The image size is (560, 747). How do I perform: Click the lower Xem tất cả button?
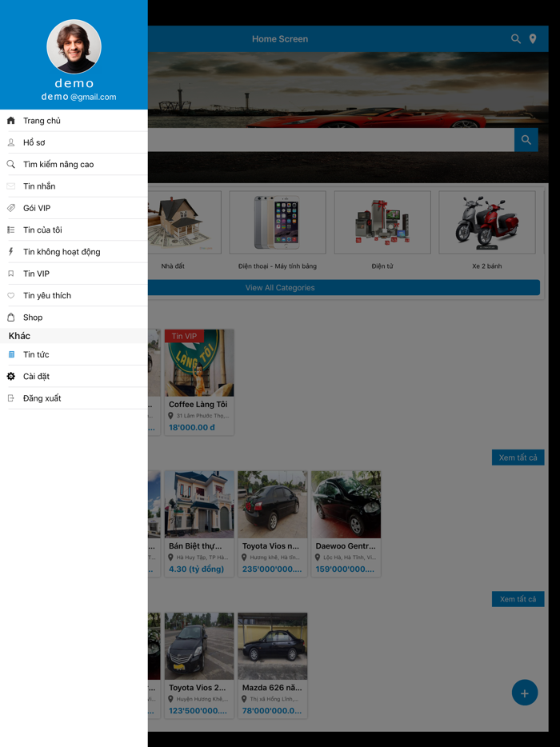pos(518,599)
